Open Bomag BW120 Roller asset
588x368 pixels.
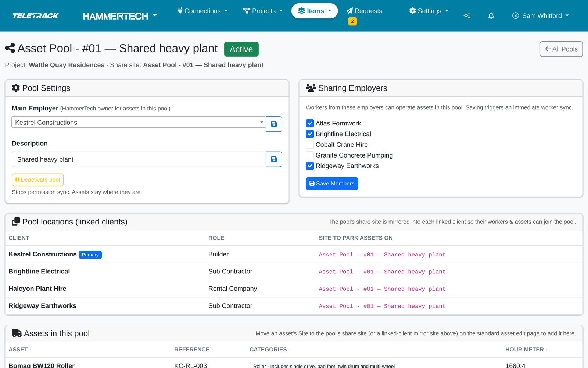click(x=42, y=365)
